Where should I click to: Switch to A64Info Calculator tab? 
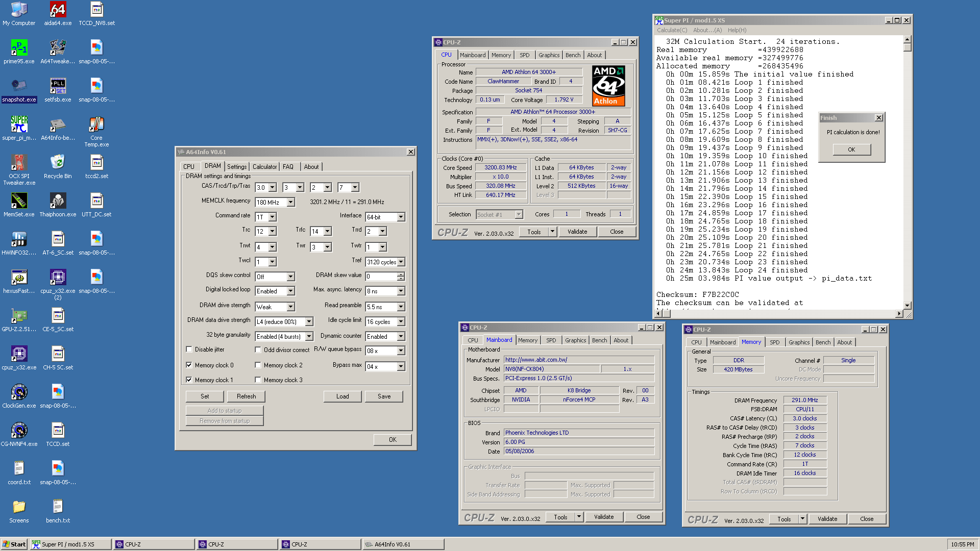pos(264,167)
